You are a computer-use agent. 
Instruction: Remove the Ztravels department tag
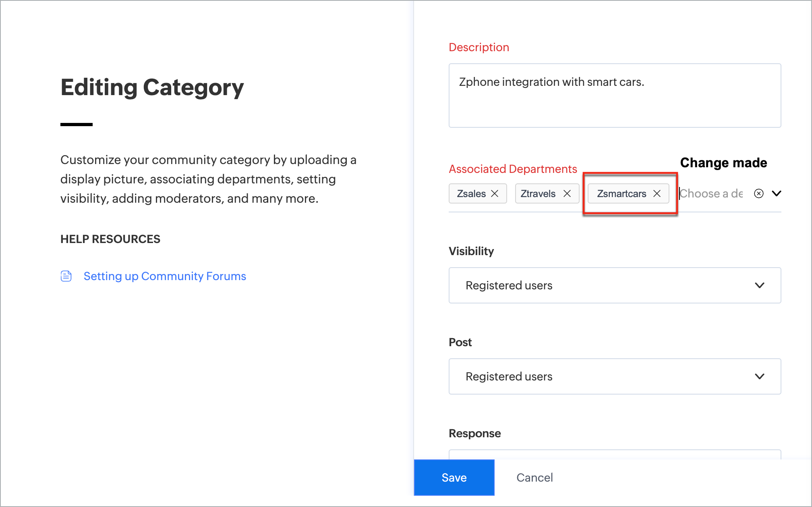567,194
